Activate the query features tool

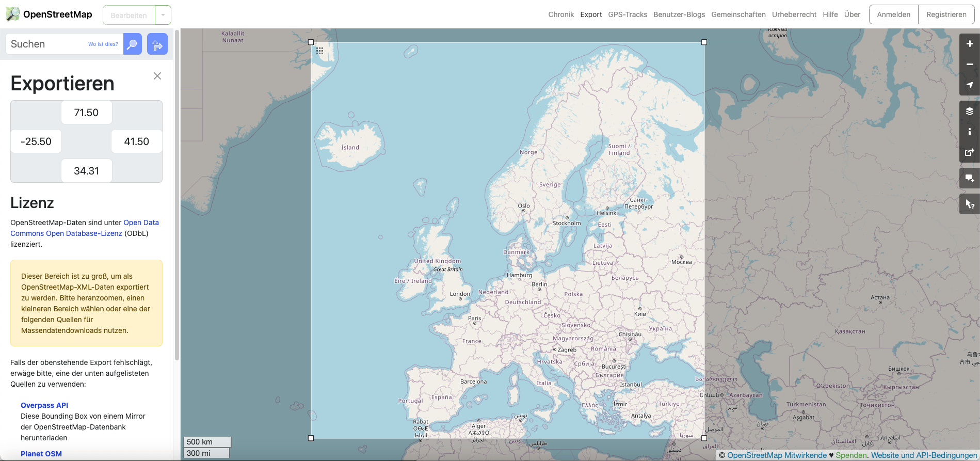[x=969, y=204]
